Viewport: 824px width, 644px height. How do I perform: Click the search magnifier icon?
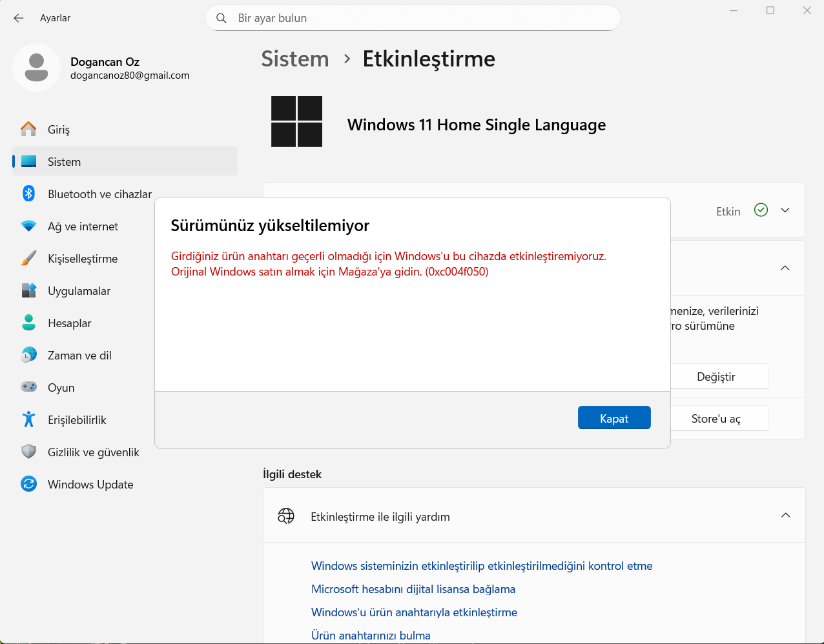[x=221, y=18]
